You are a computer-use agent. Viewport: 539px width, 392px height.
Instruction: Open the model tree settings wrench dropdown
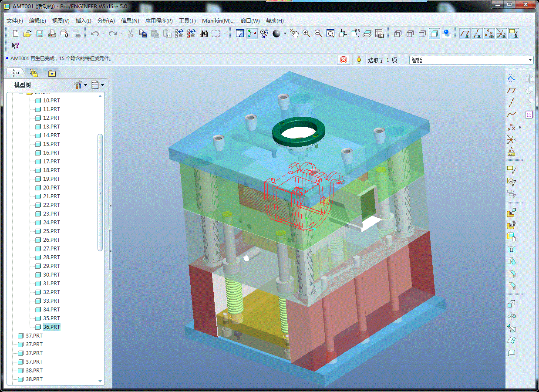[81, 85]
